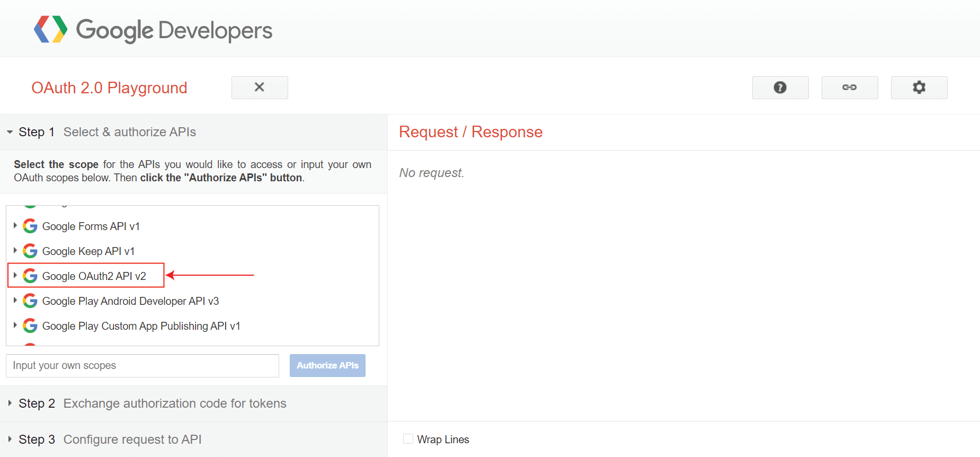
Task: Click the OAuth 2.0 Playground title link
Action: point(109,87)
